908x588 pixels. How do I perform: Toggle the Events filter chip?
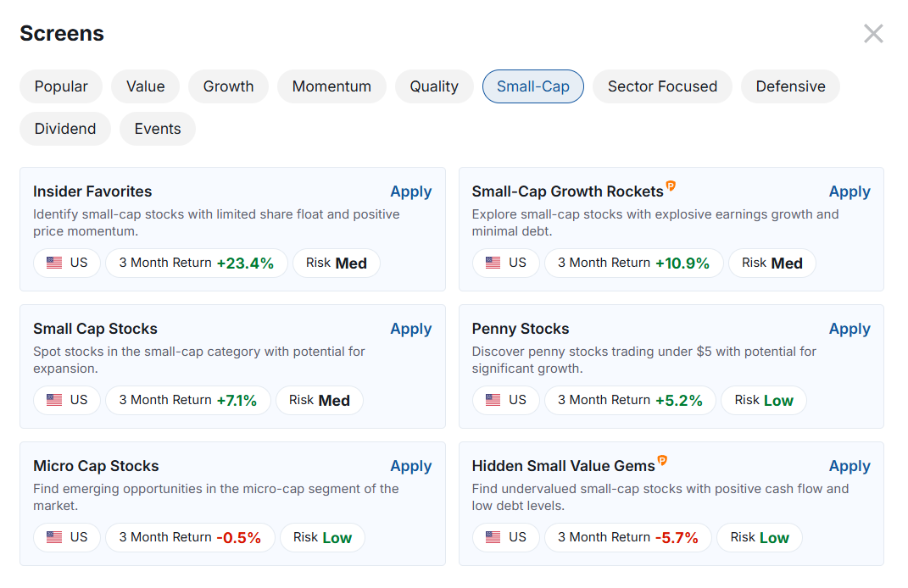pos(157,128)
